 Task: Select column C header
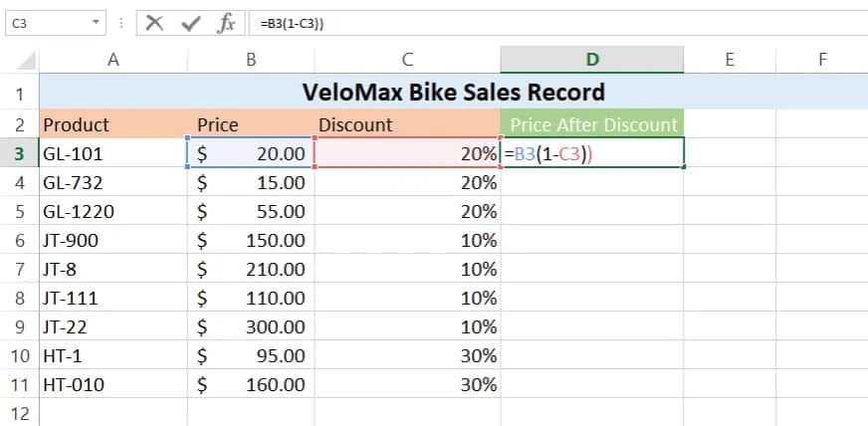click(x=407, y=60)
